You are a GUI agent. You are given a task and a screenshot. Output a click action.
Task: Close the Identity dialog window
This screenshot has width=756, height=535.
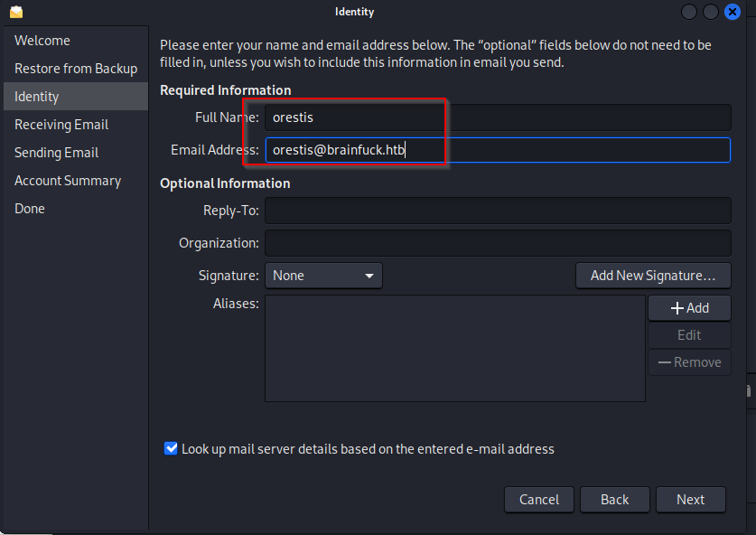pos(733,12)
